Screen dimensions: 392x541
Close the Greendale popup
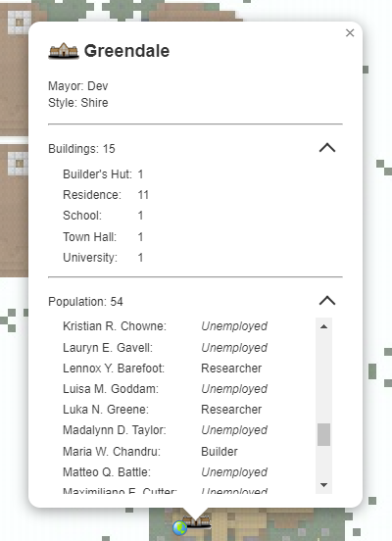(350, 32)
